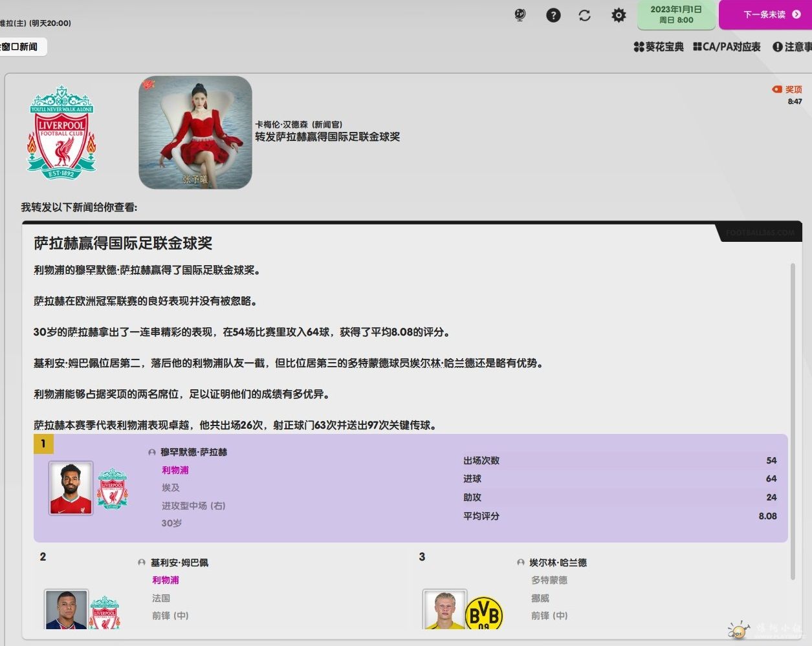This screenshot has width=812, height=646.
Task: Click player name 基利安·姆巴佩
Action: point(180,563)
